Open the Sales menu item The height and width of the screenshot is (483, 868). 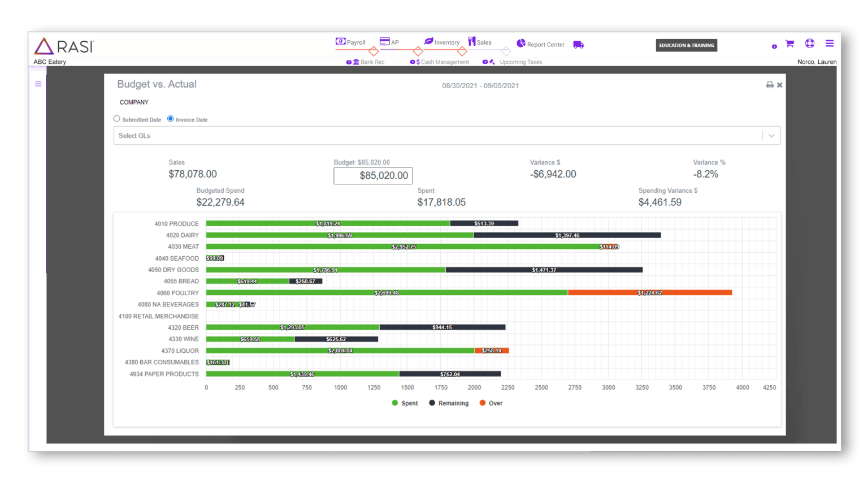tap(480, 42)
